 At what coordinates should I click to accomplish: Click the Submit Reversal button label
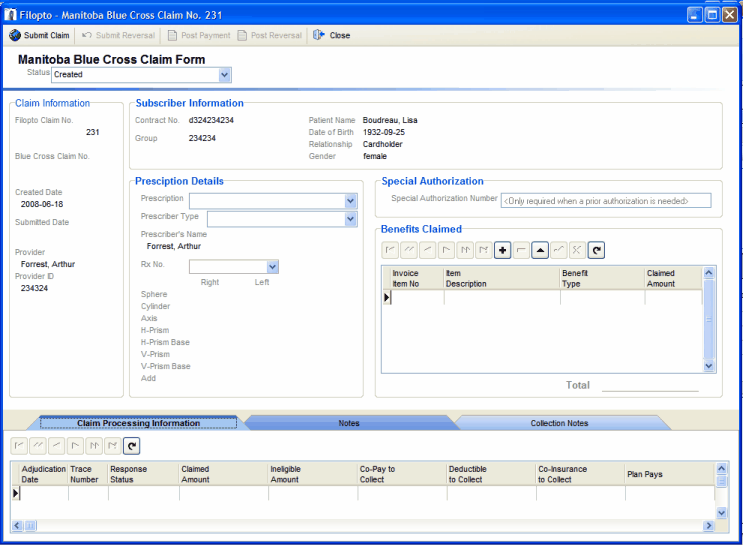tap(125, 36)
